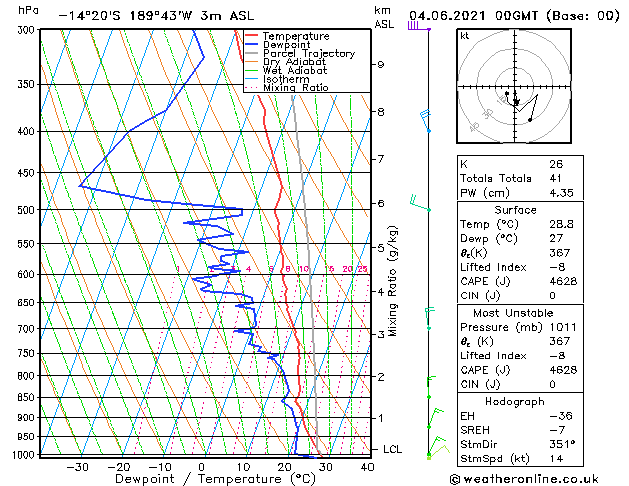
Task: Click the PW (cm) value 4.35
Action: pos(561,193)
